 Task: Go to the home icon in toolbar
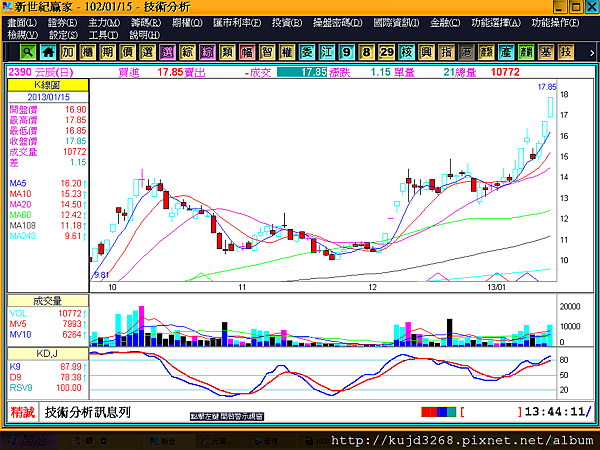click(48, 52)
